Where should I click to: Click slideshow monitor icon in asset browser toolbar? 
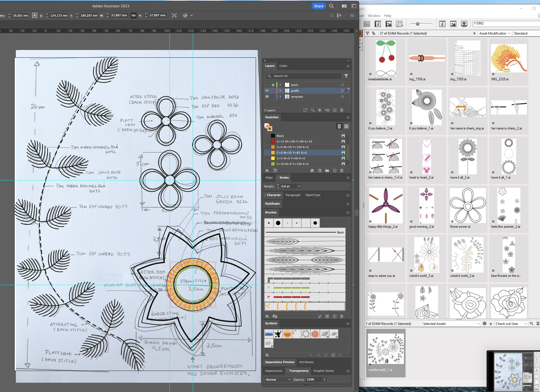(x=464, y=24)
